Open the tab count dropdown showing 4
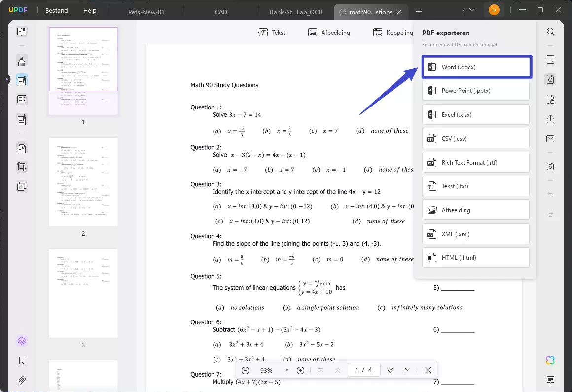Image resolution: width=572 pixels, height=392 pixels. pyautogui.click(x=468, y=10)
